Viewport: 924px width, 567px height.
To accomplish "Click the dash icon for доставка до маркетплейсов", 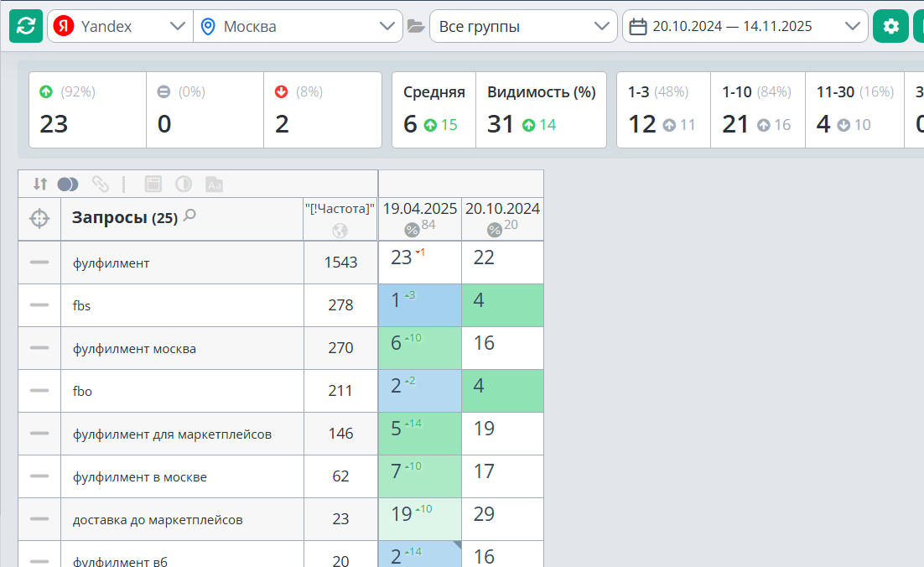I will tap(39, 518).
